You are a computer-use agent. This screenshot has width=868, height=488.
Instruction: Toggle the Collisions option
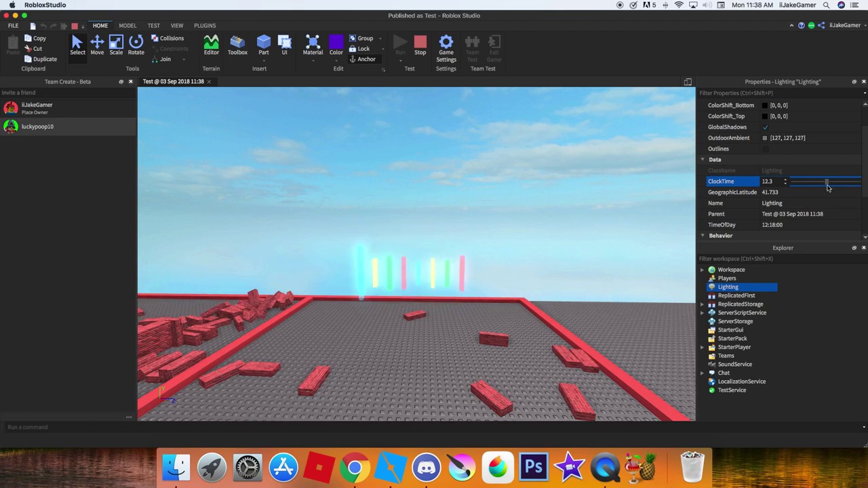point(167,39)
